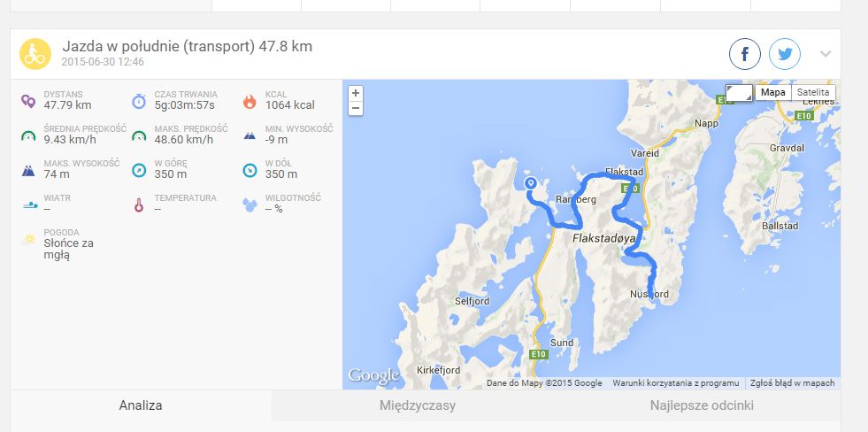Click the Kcal flame icon
868x432 pixels.
click(x=250, y=101)
